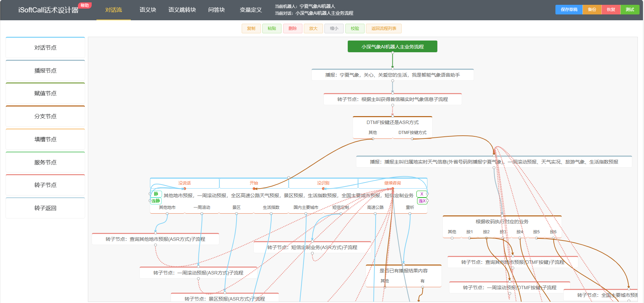Click the 恢复 button

coord(611,10)
